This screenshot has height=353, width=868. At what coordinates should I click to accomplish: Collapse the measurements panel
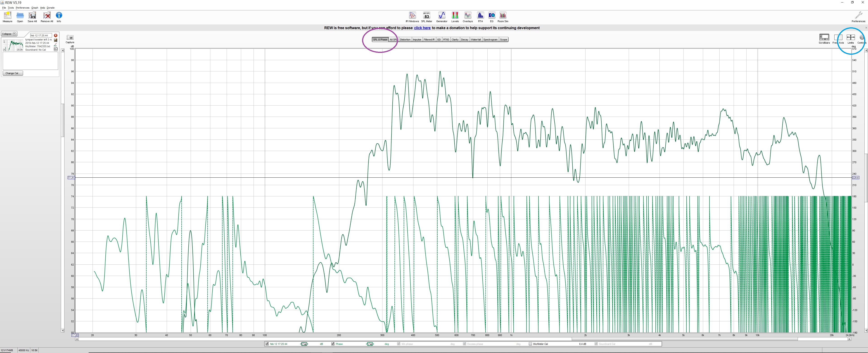[x=9, y=34]
